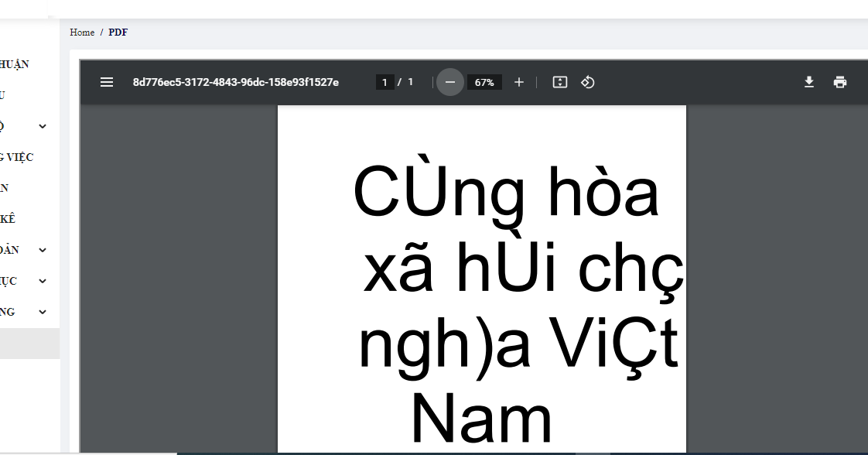Expand the sidebar item ending in 'ỤC'
Image resolution: width=868 pixels, height=455 pixels.
[43, 281]
